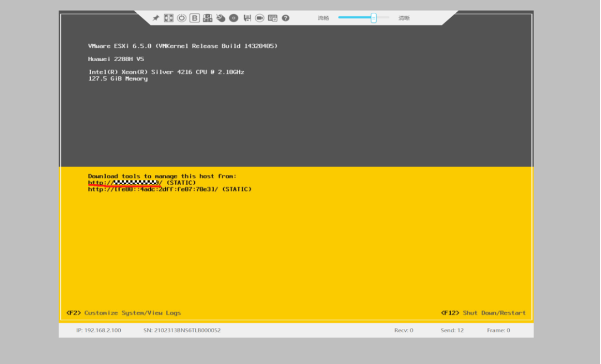Click the floppy disk image icon
The width and height of the screenshot is (601, 364).
pyautogui.click(x=247, y=18)
